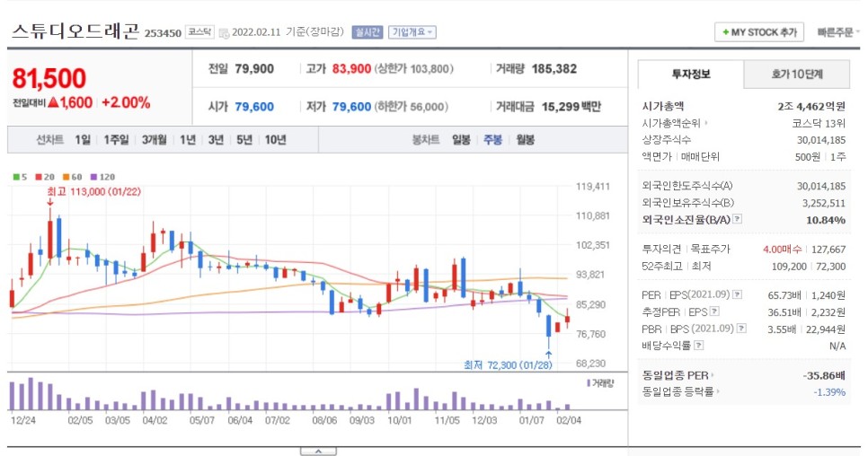Click the current price 81,500
Viewport: 868px width, 456px height.
[x=49, y=78]
